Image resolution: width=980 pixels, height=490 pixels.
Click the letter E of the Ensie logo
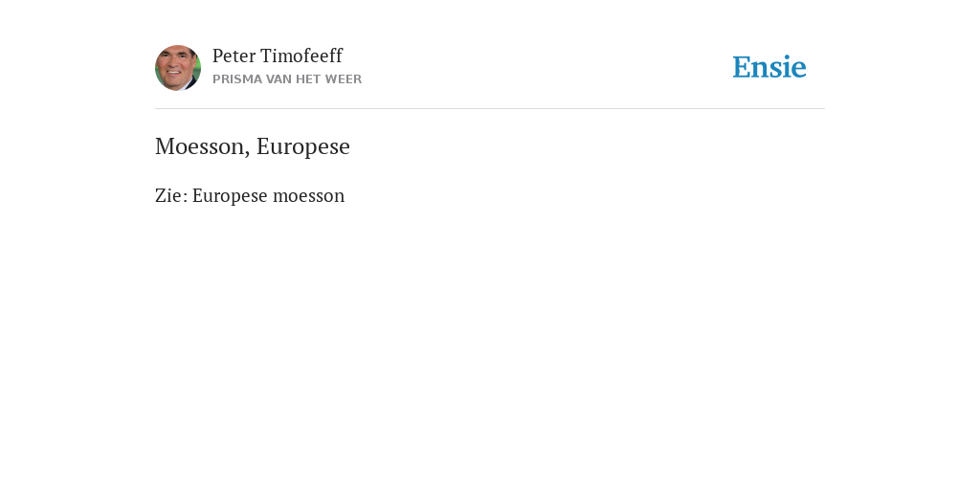[x=743, y=68]
